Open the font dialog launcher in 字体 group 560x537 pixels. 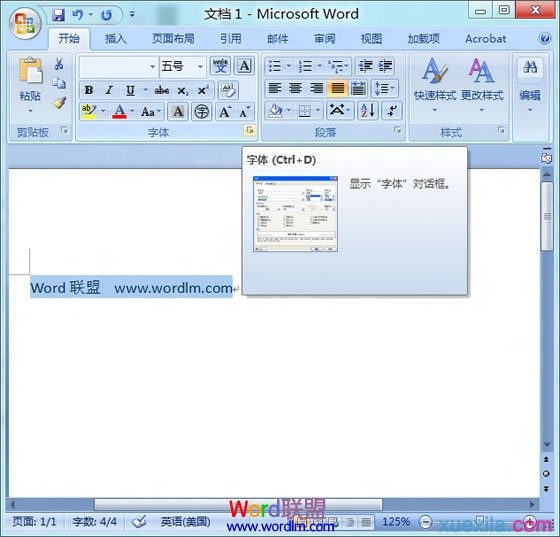point(250,131)
